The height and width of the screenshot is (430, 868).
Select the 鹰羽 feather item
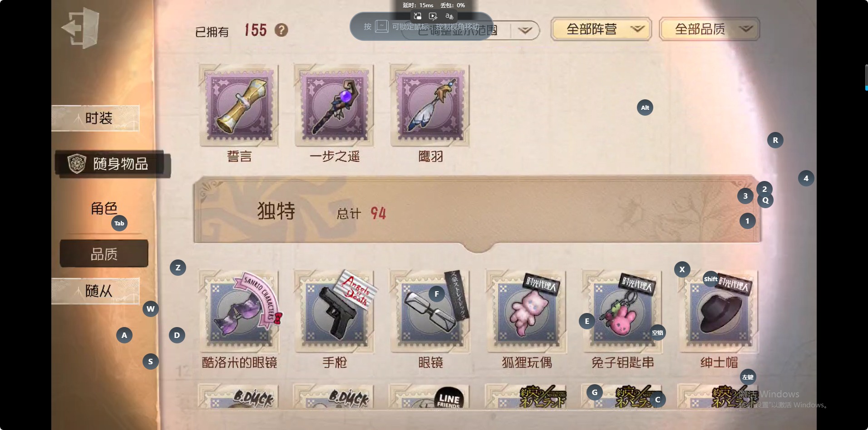430,105
